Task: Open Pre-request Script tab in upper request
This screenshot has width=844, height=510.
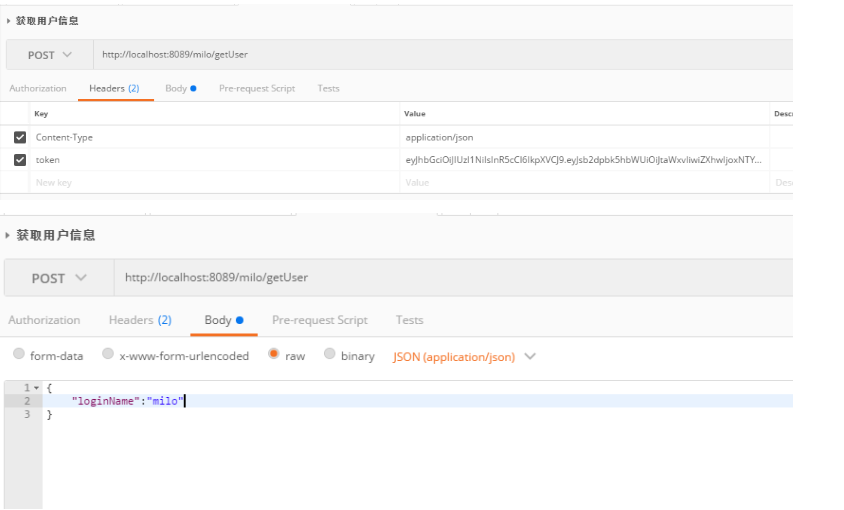Action: (257, 88)
